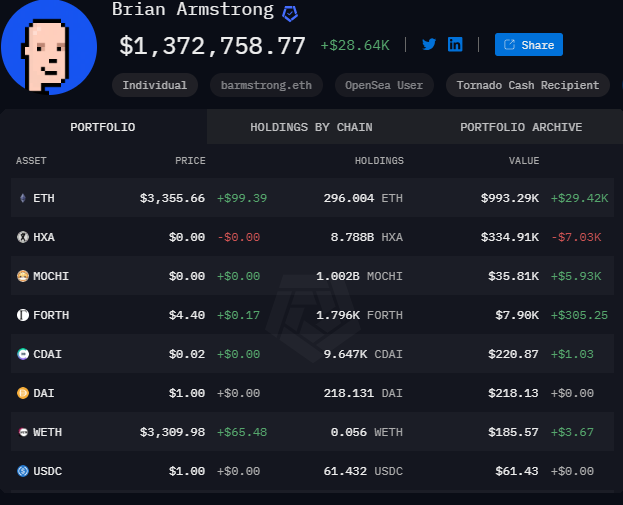
Task: Open the WETH asset name
Action: coord(47,432)
